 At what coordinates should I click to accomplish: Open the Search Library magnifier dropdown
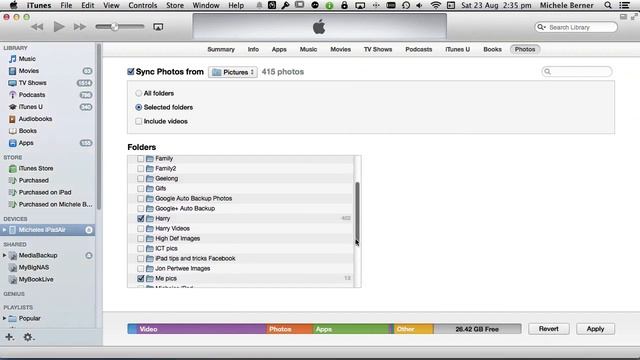[542, 27]
